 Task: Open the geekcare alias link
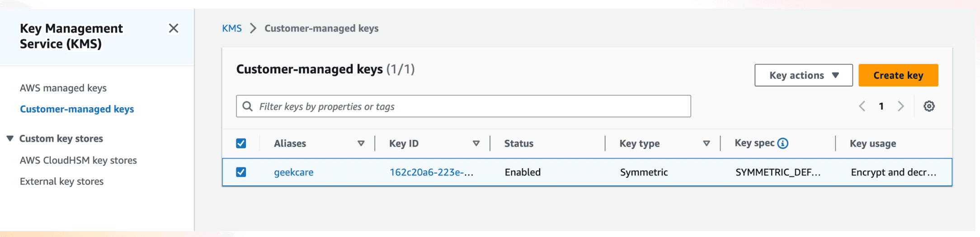click(294, 172)
